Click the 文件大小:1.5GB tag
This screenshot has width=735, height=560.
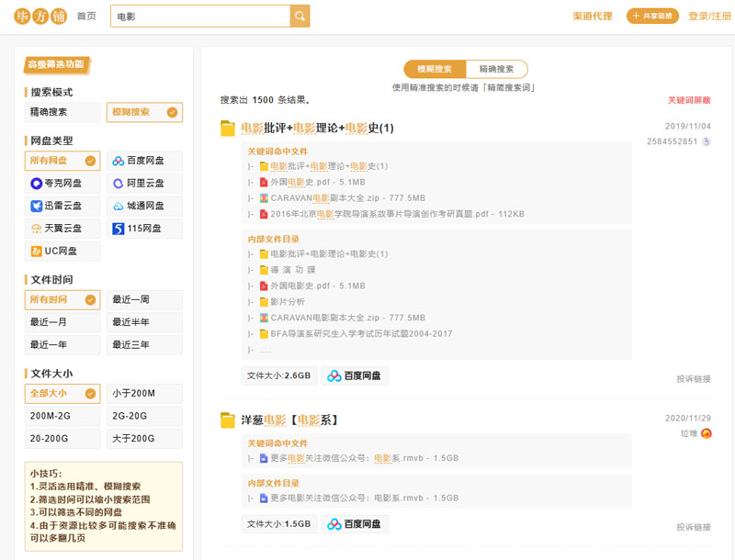279,524
